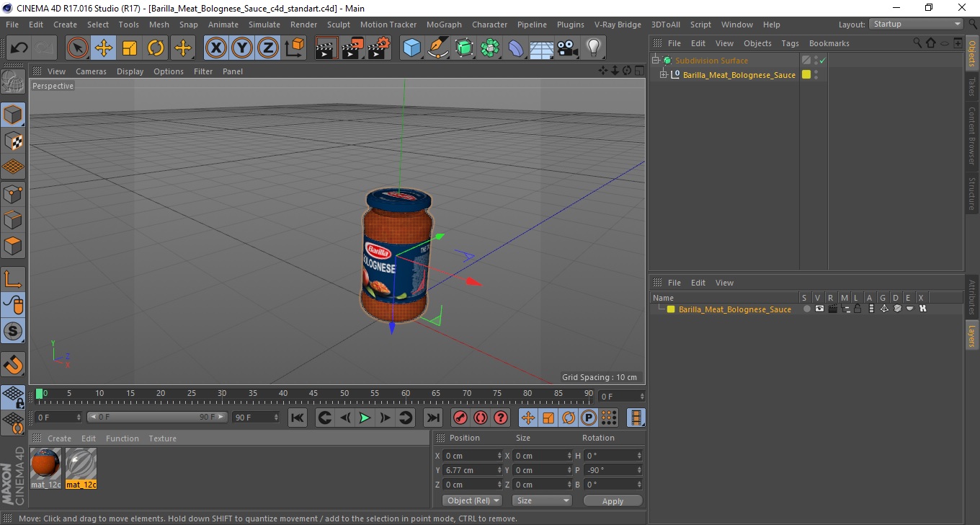Activate the Scale tool

[130, 48]
